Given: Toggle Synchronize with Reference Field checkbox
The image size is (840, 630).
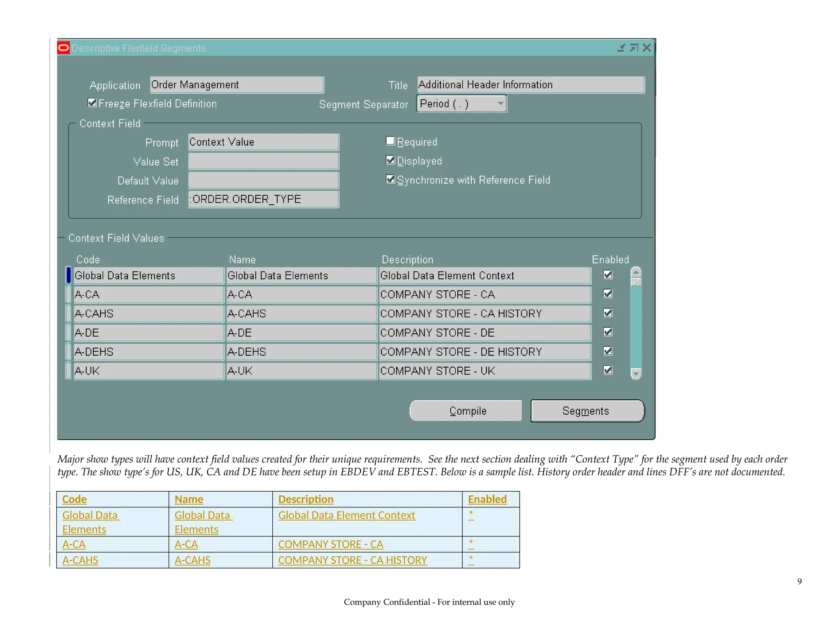Looking at the screenshot, I should tap(390, 179).
